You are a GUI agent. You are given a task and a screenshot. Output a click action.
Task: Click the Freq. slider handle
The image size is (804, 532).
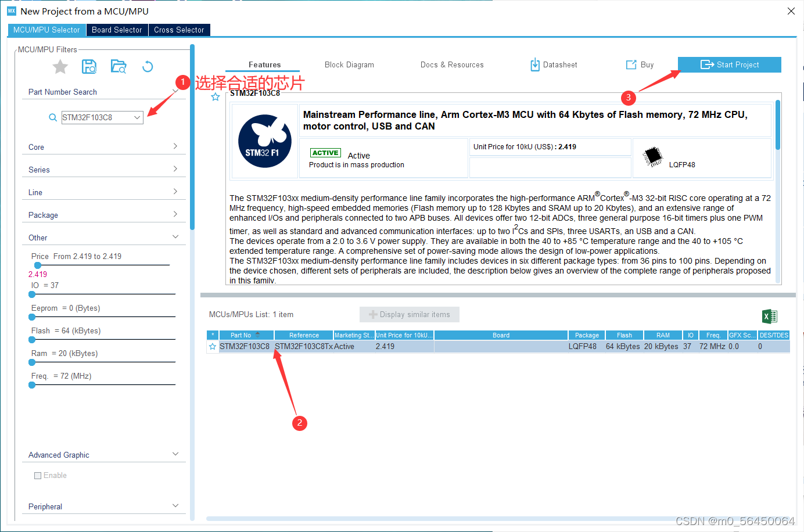[x=32, y=385]
